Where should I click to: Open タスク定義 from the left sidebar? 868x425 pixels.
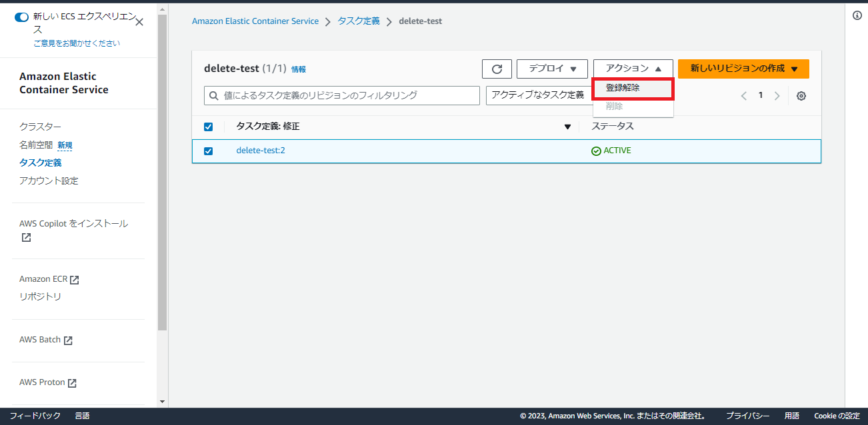point(41,162)
